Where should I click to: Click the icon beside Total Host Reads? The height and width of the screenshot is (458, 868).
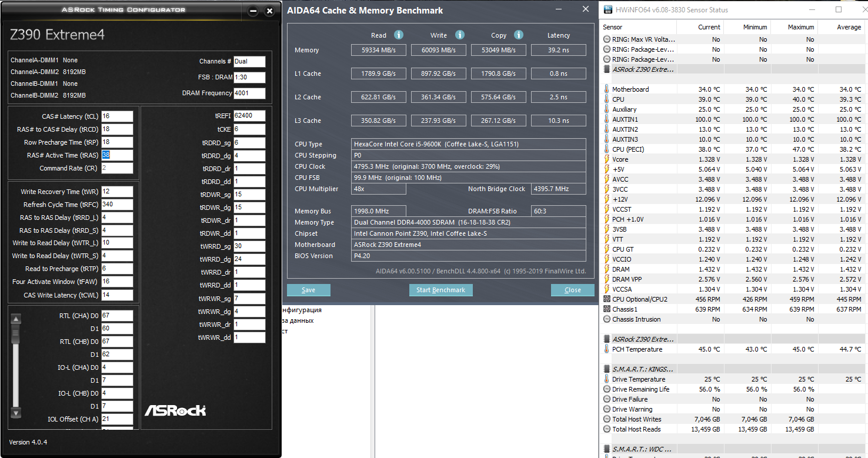coord(607,429)
